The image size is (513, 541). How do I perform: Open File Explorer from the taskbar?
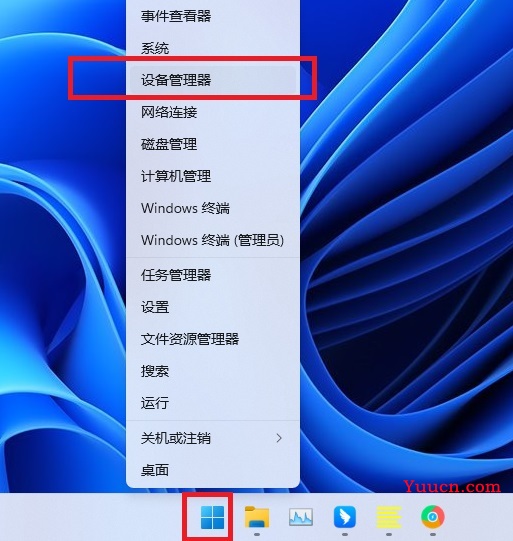pyautogui.click(x=257, y=517)
